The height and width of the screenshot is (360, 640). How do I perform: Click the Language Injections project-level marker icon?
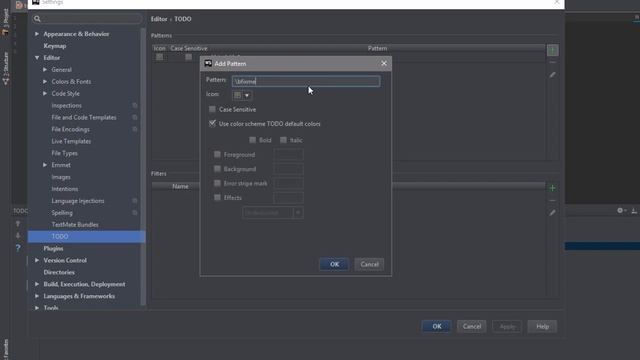(x=135, y=201)
